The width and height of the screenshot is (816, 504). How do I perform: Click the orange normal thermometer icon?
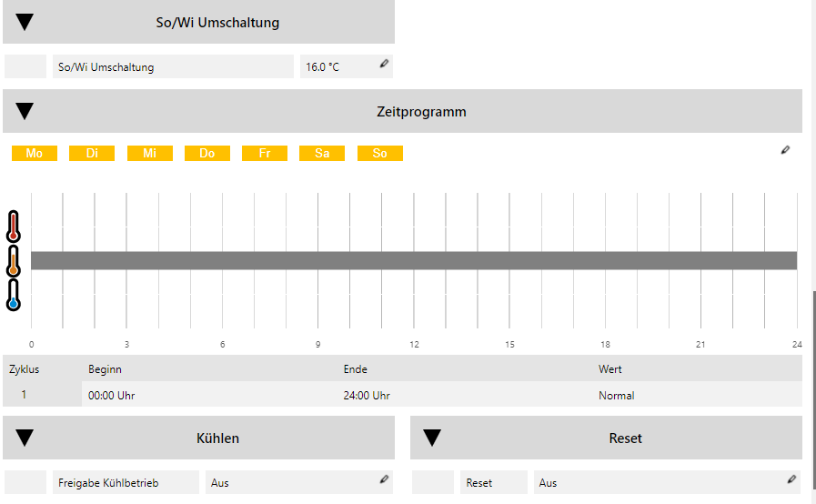click(13, 261)
